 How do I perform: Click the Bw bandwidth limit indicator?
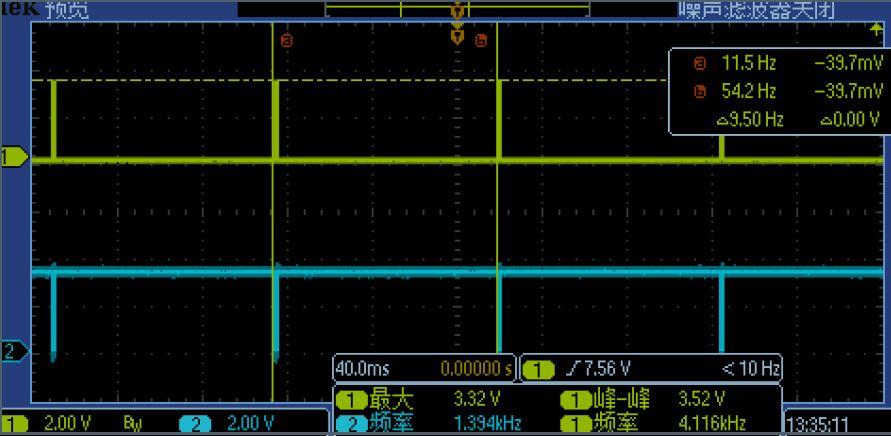click(x=132, y=423)
